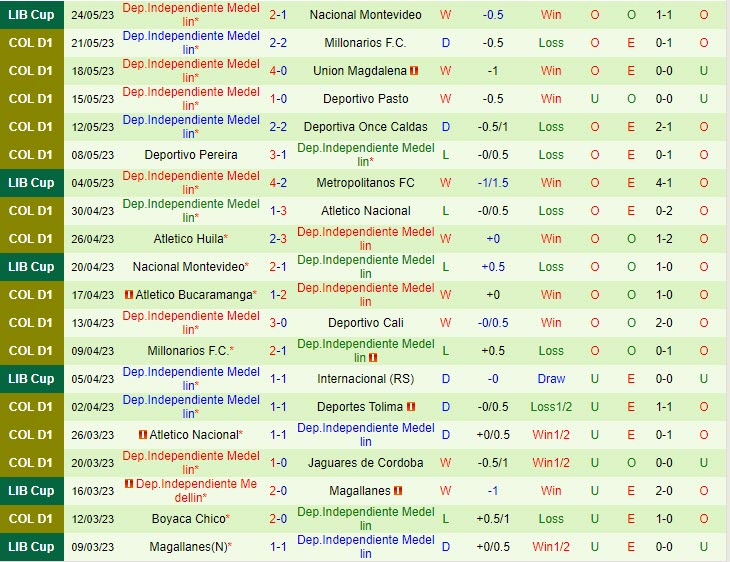The height and width of the screenshot is (562, 730).
Task: Click the date 24/05/23
Action: tap(93, 15)
